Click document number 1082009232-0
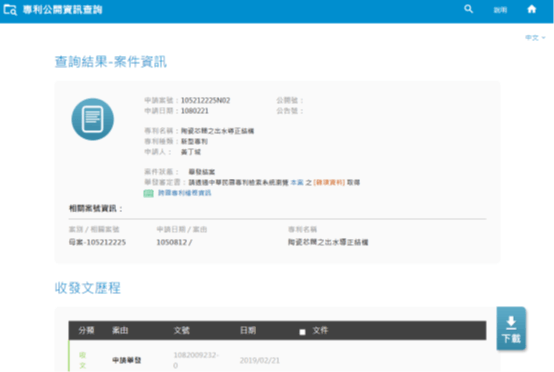554x372 pixels. [x=196, y=360]
